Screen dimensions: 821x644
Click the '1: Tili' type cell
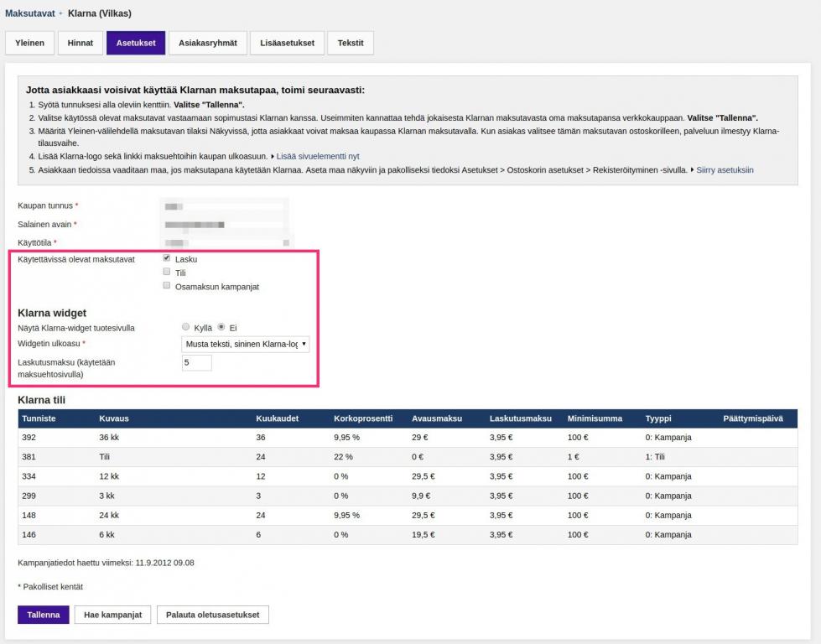655,456
